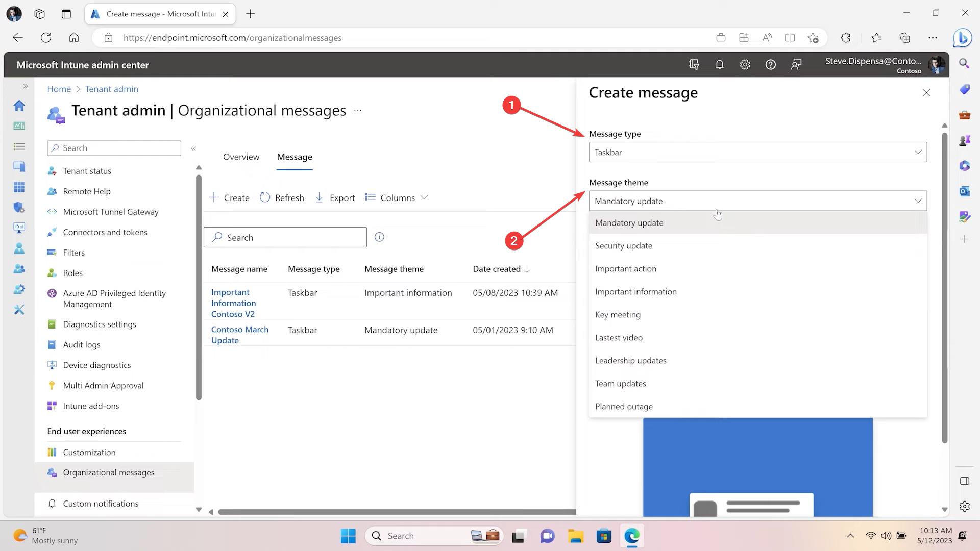Close the Create message panel
The height and width of the screenshot is (551, 980).
tap(926, 93)
